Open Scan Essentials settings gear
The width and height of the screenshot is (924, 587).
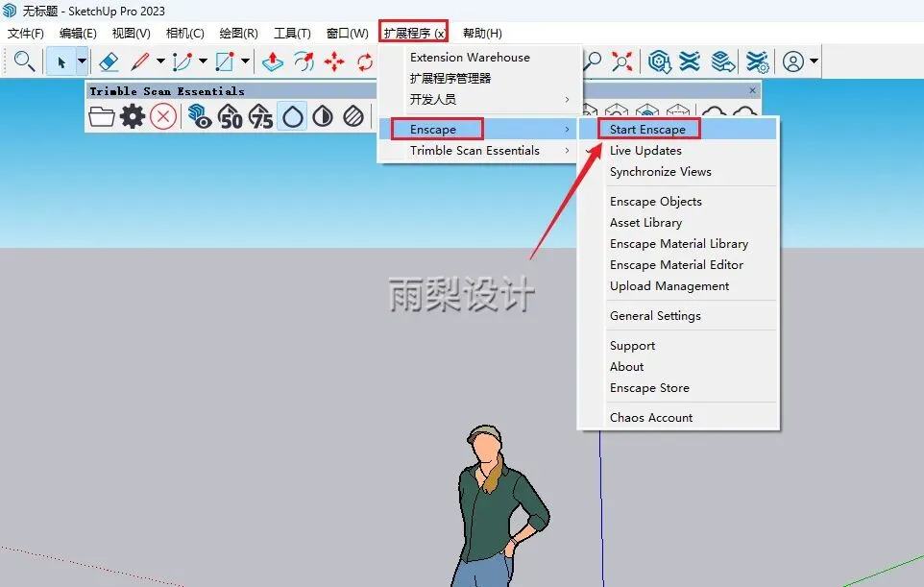pos(133,116)
